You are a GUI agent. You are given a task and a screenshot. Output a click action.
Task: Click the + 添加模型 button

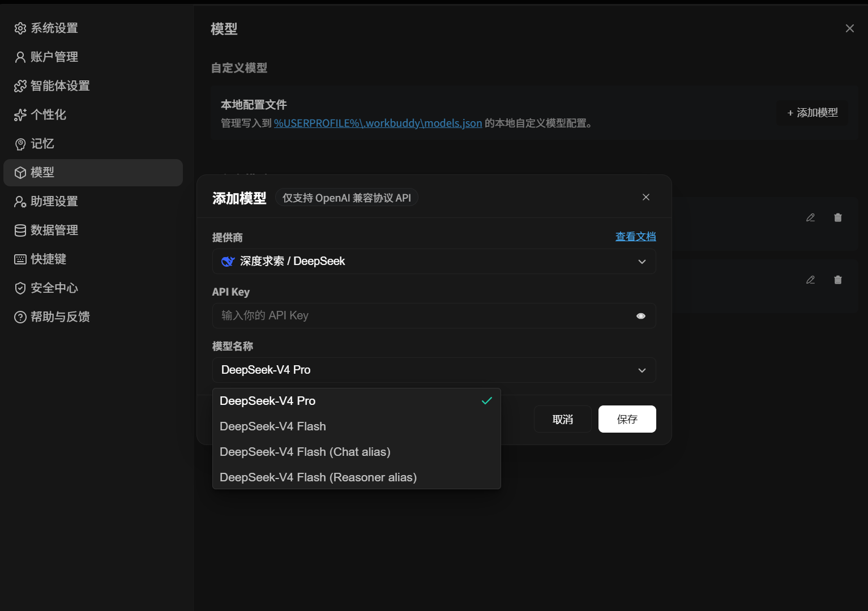813,113
